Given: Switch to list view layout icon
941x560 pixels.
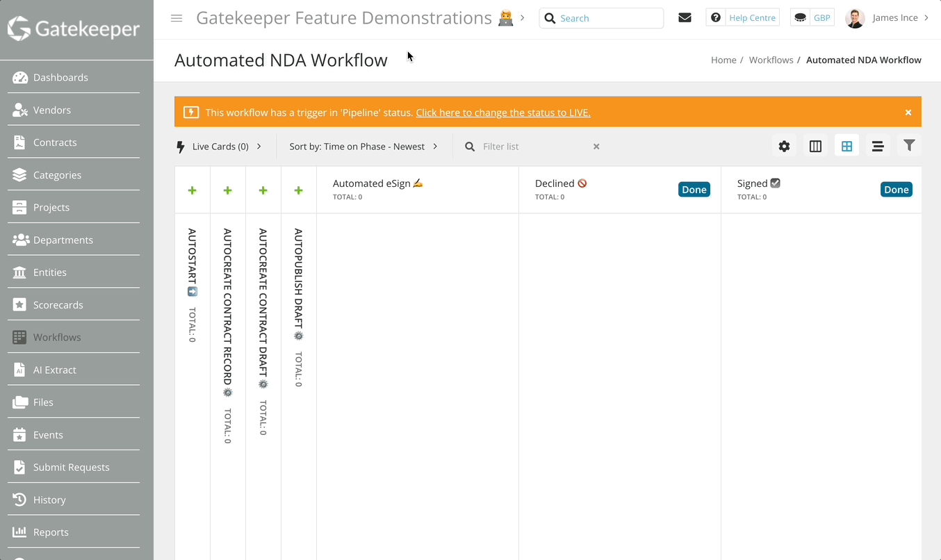Looking at the screenshot, I should tap(878, 146).
